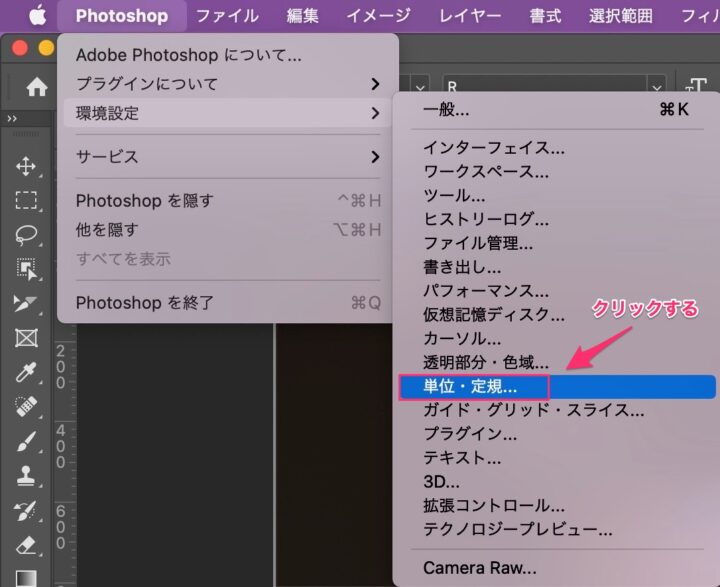Select the Spot Healing Brush tool
This screenshot has width=720, height=587.
pos(26,406)
